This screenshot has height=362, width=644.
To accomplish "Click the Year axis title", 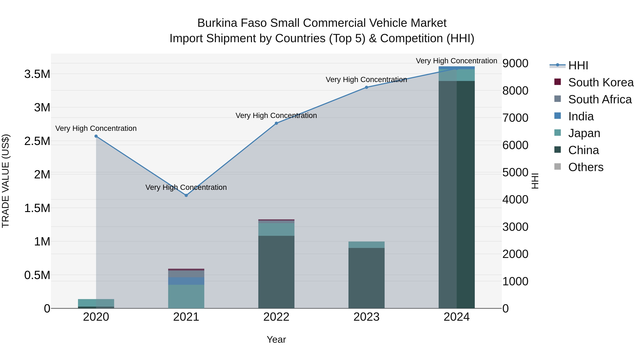I will [x=276, y=339].
